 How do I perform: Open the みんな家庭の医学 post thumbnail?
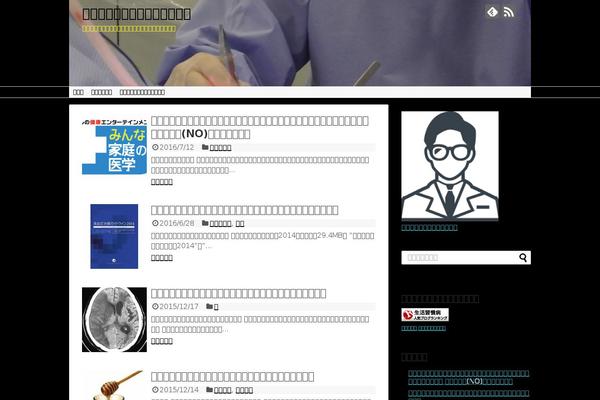point(114,147)
